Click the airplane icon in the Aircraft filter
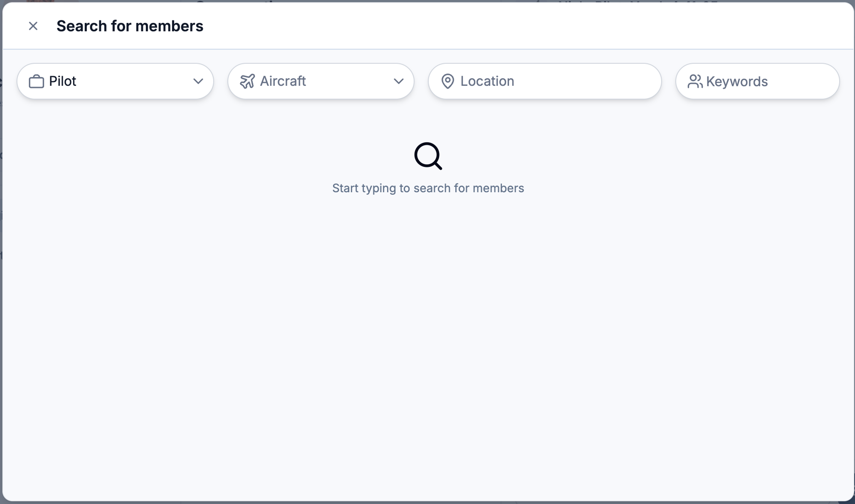The height and width of the screenshot is (504, 855). tap(247, 81)
